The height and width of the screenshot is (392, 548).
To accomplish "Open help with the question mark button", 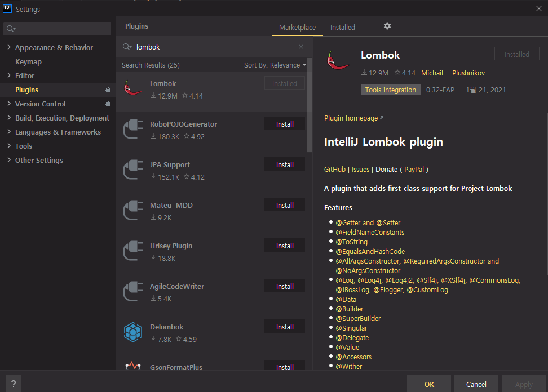I will (x=14, y=384).
